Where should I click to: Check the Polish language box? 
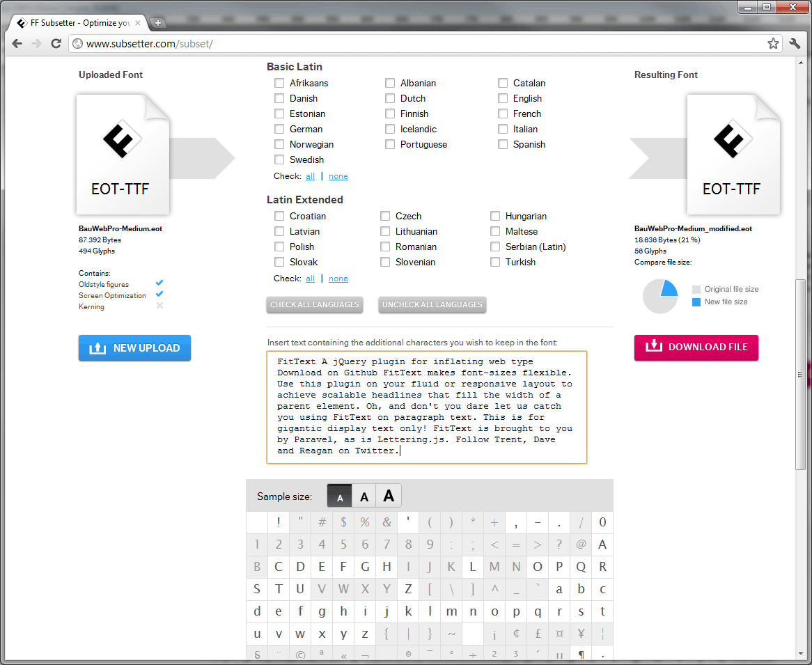tap(280, 247)
